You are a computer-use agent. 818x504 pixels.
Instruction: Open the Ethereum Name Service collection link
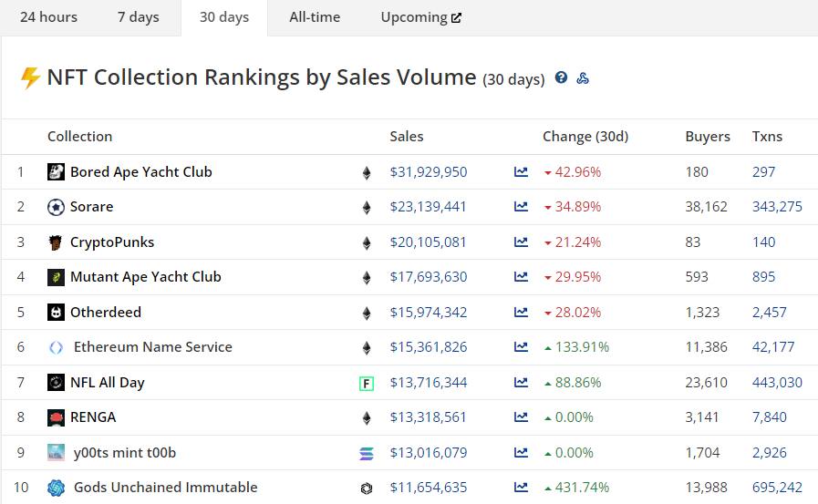[152, 347]
